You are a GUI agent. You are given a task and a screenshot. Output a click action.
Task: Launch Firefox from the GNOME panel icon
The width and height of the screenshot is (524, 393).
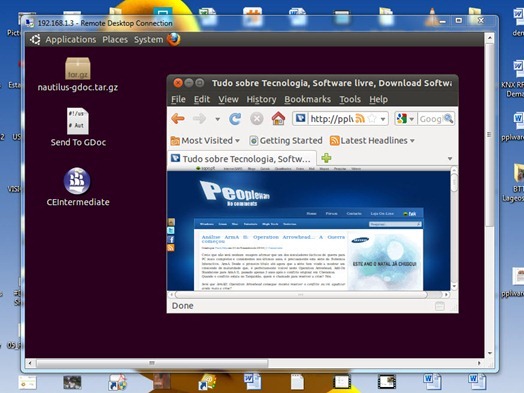coord(173,39)
